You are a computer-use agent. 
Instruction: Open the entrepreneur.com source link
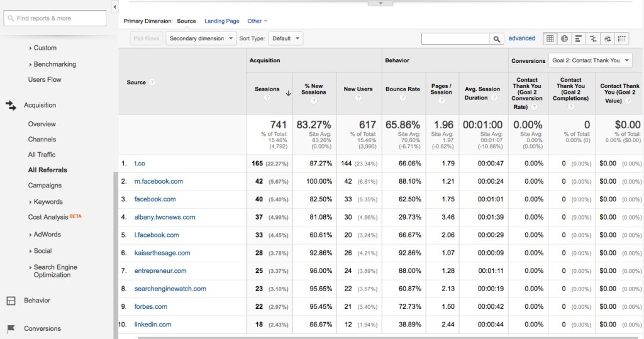[x=160, y=271]
